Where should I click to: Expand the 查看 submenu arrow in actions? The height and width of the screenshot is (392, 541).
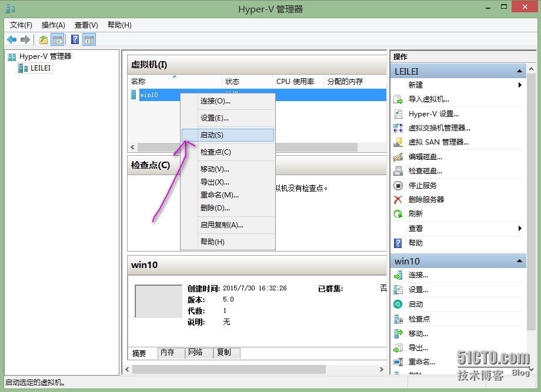pos(520,228)
